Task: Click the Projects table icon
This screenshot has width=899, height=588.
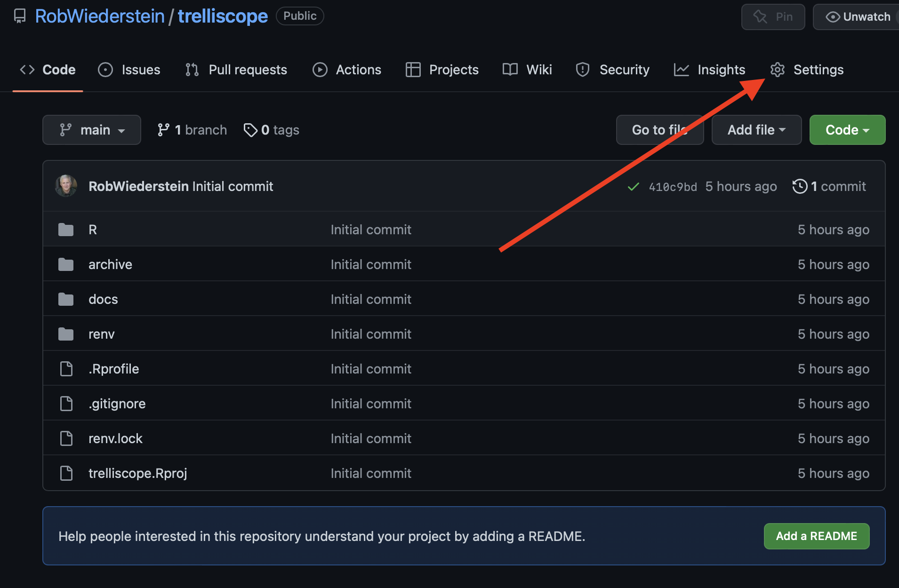Action: click(413, 70)
